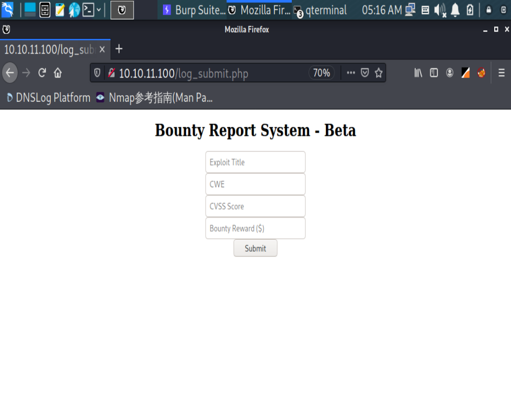
Task: Open the orange and white extension icon
Action: [466, 73]
